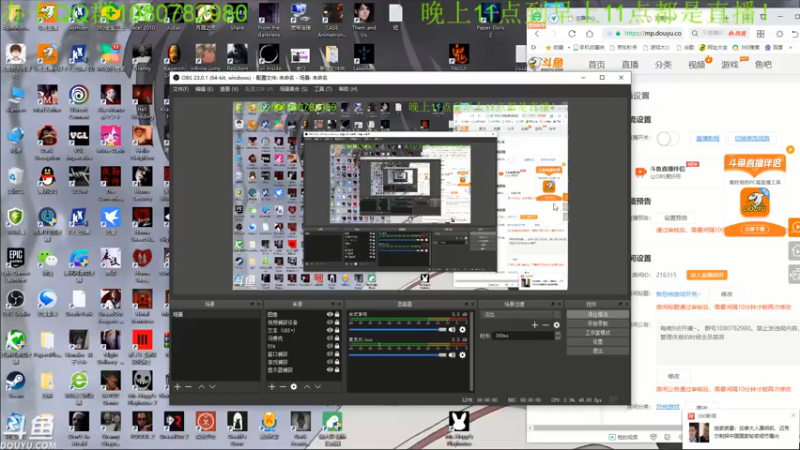Open the 场景集合(S) menu in OBS
The width and height of the screenshot is (800, 450).
(293, 89)
